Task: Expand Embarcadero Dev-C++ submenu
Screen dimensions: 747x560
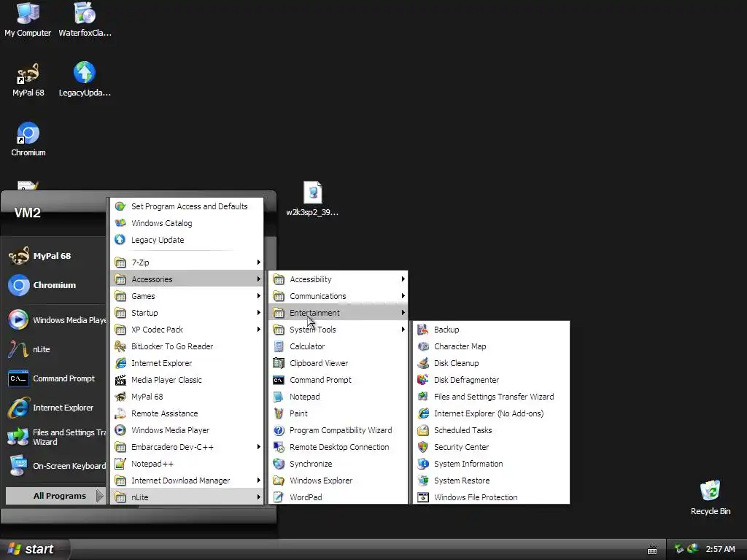Action: [187, 447]
